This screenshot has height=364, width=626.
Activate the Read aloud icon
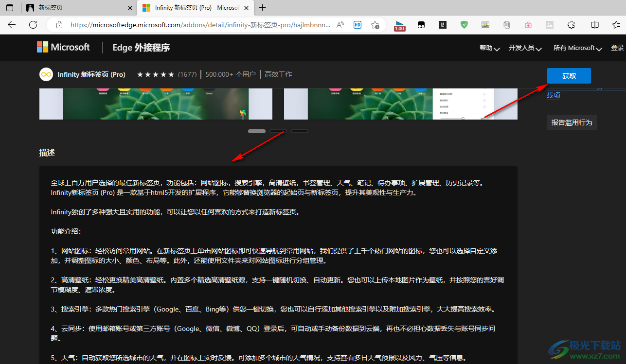pos(340,25)
